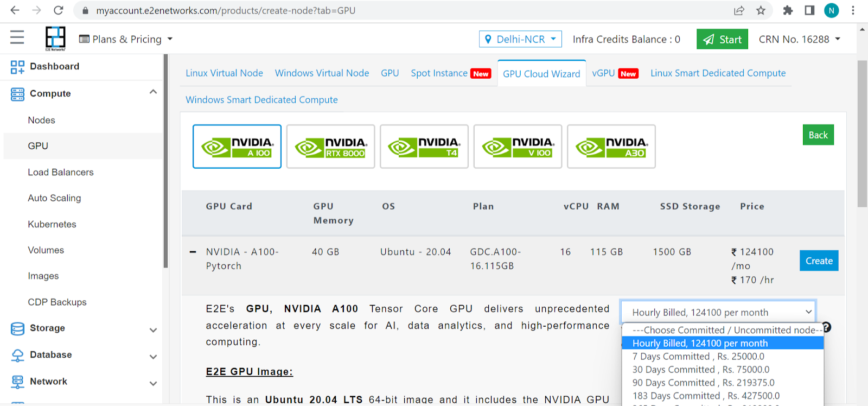Viewport: 868px width, 406px height.
Task: Click the E2E Networks logo
Action: [x=55, y=39]
